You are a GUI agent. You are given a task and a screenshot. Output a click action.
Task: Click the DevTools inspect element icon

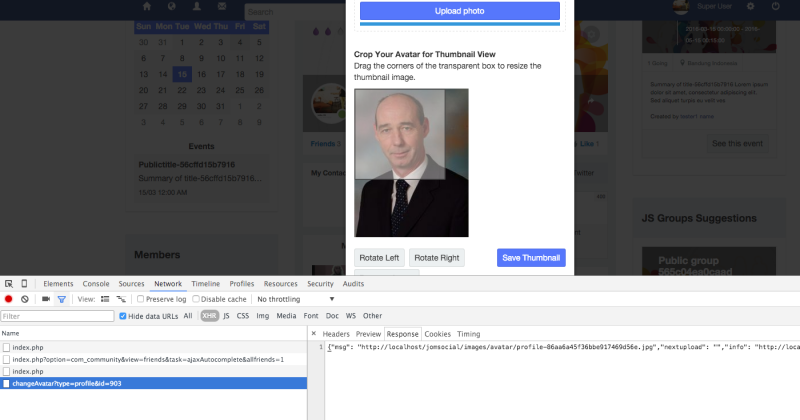tap(9, 284)
